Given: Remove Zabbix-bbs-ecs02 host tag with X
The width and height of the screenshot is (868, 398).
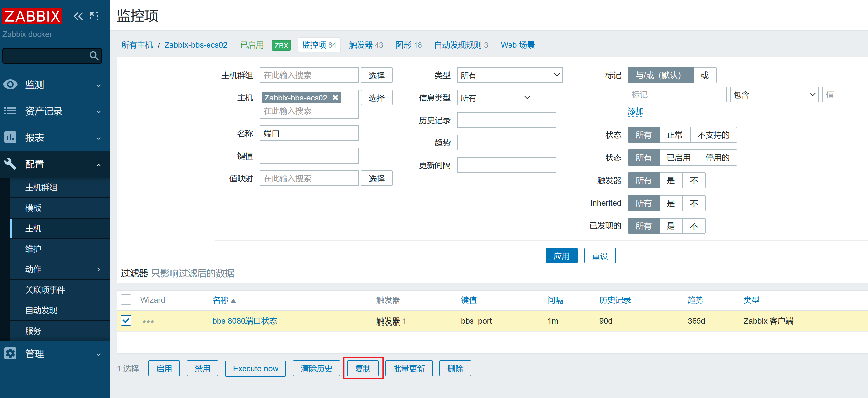Looking at the screenshot, I should 335,98.
